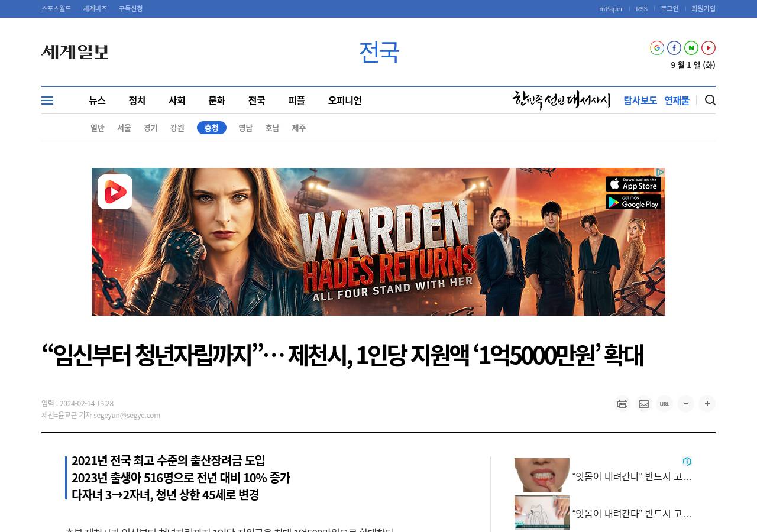This screenshot has height=532, width=757.
Task: Open the Google social icon
Action: (657, 48)
